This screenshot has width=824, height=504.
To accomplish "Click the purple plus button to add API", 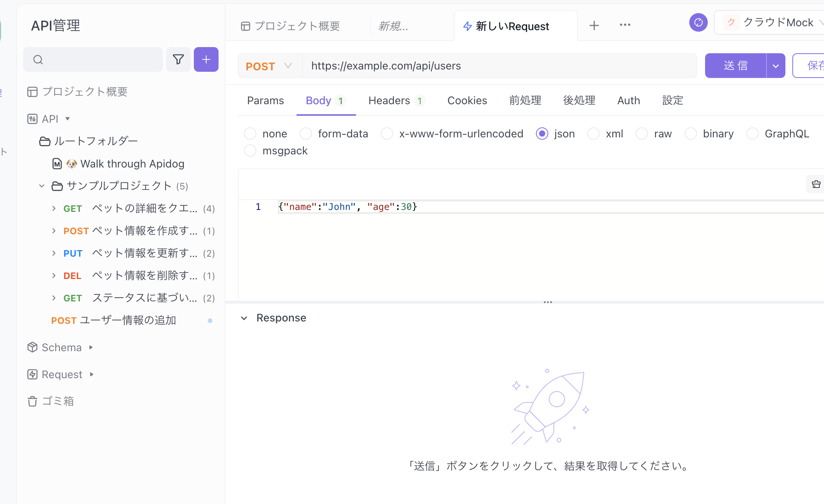I will pos(206,59).
